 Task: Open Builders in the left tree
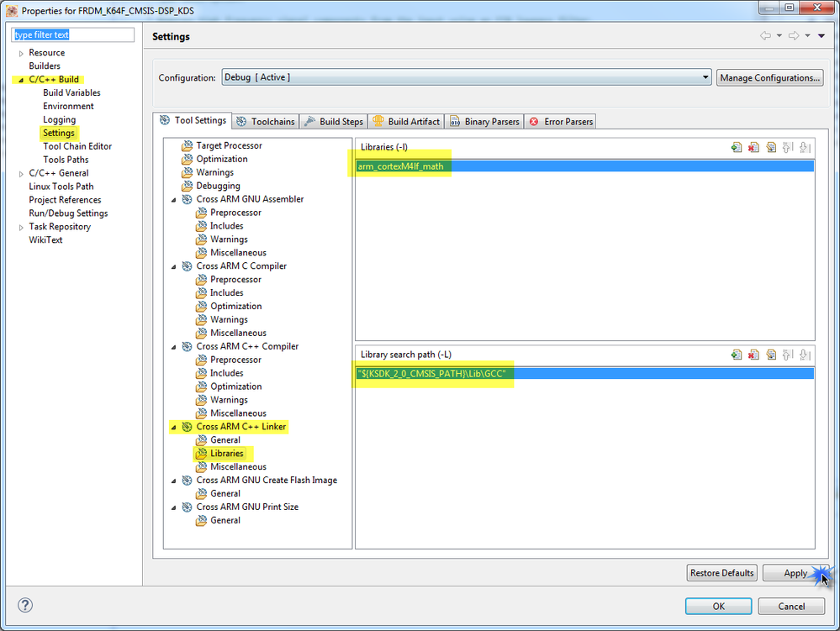(x=45, y=66)
